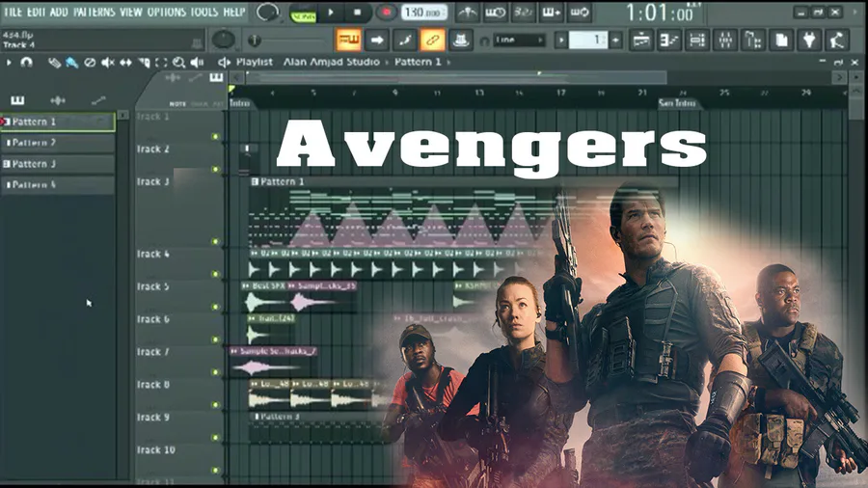Click the Step editing arrow icon
Viewport: 868px width, 488px height.
click(x=376, y=40)
